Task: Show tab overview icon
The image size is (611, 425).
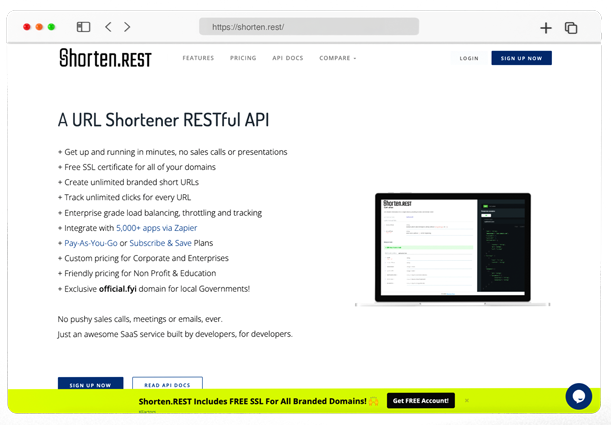Action: 571,28
